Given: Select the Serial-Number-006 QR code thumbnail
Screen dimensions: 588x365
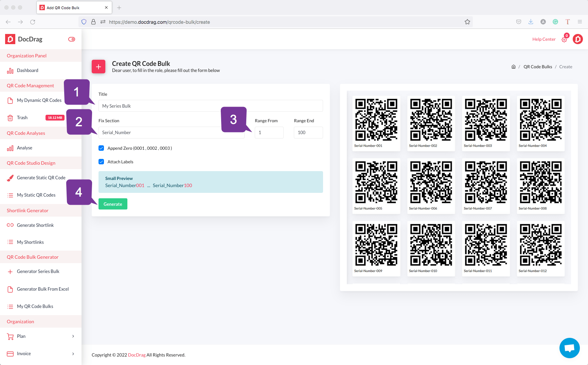Looking at the screenshot, I should 431,186.
